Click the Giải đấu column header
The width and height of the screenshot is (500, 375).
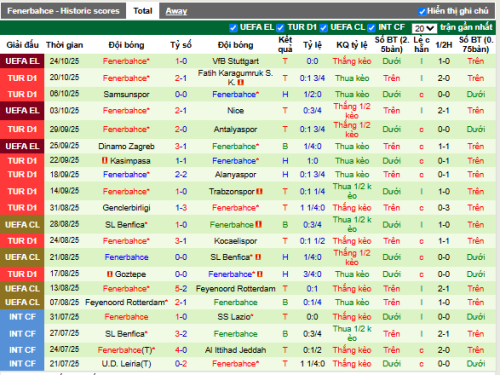click(22, 45)
